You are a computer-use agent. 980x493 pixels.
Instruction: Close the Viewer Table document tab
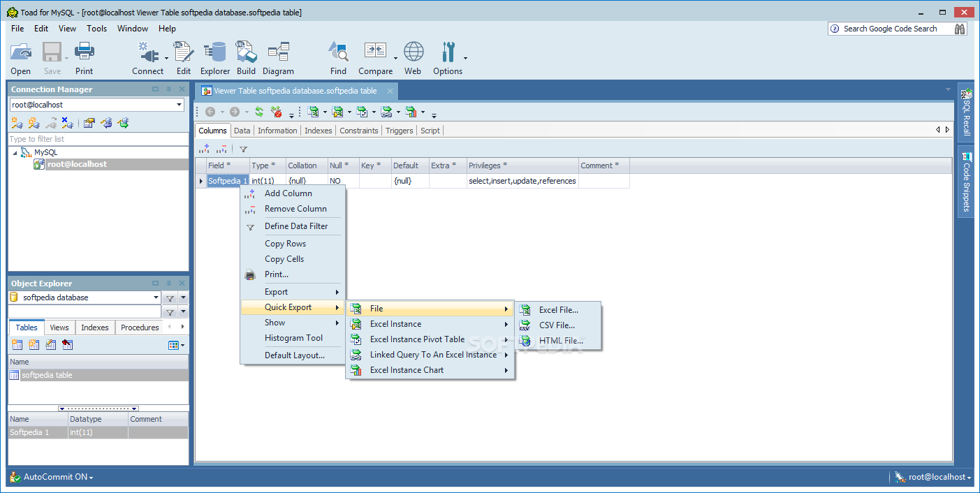coord(390,91)
